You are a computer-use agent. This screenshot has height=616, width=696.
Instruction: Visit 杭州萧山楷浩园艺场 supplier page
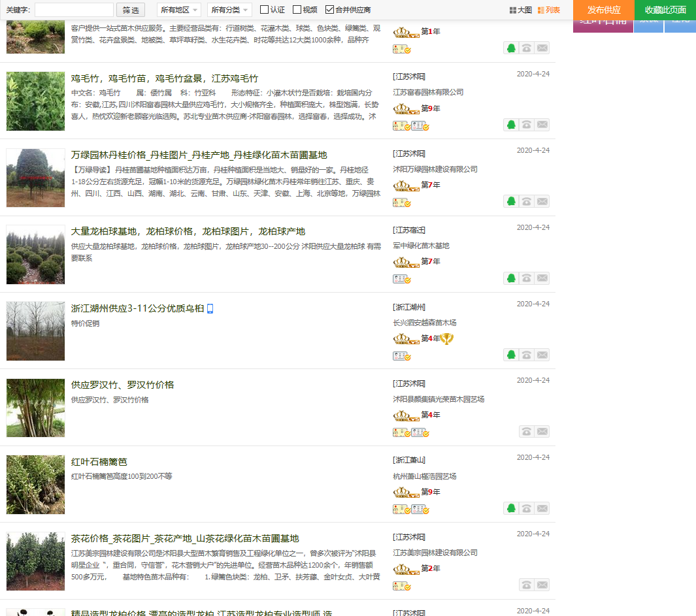425,476
